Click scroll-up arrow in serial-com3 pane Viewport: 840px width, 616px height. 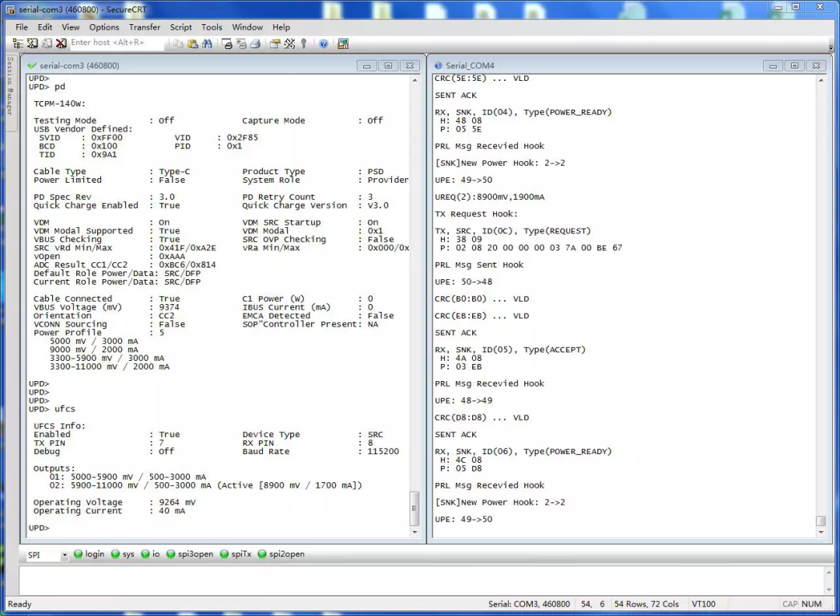click(415, 80)
